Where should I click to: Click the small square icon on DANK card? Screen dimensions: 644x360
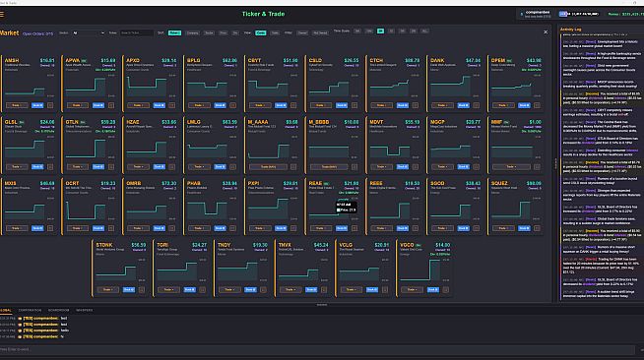(476, 105)
